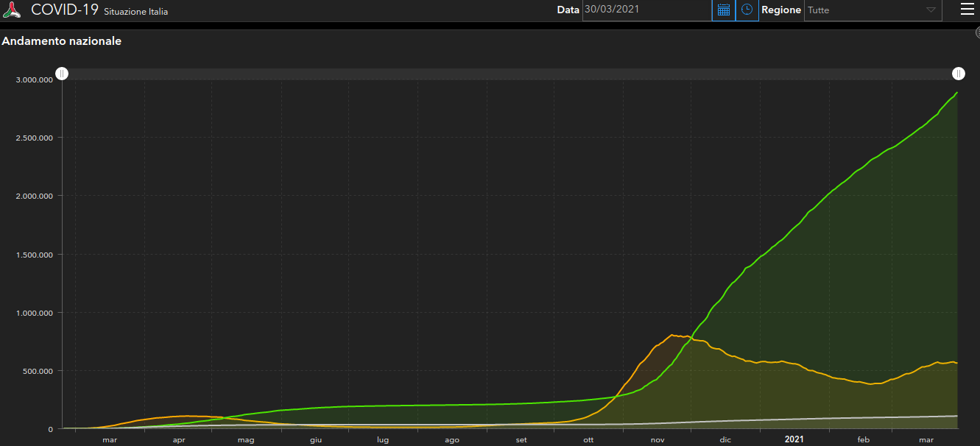The image size is (980, 446).
Task: Click the 2021 year label on axis
Action: (x=794, y=439)
